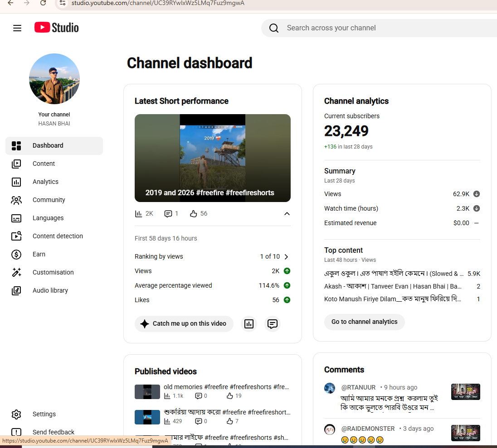Viewport: 497px width, 448px height.
Task: Click the 2K views icon under the Short
Action: (138, 214)
